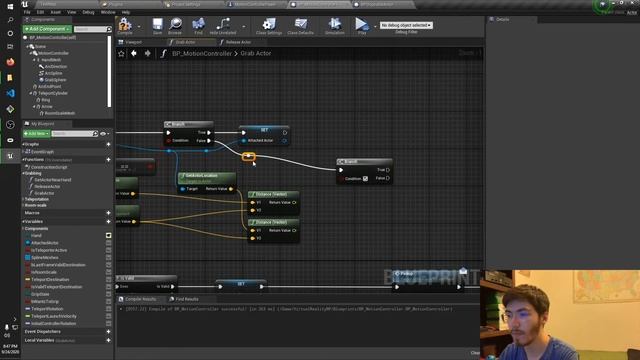Click the Add New button

36,133
